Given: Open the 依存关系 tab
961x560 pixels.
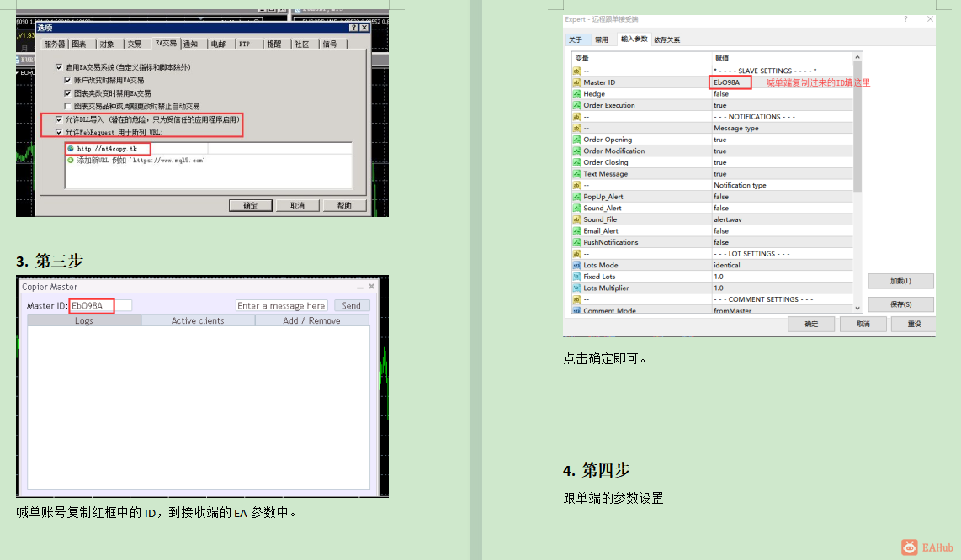Looking at the screenshot, I should coord(666,40).
